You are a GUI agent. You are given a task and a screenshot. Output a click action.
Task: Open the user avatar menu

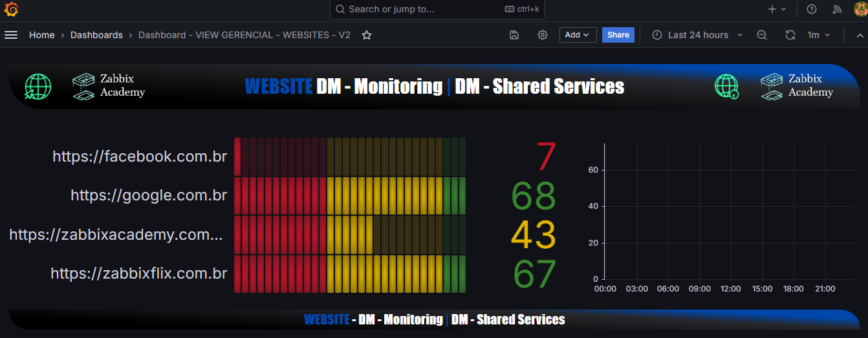click(861, 9)
